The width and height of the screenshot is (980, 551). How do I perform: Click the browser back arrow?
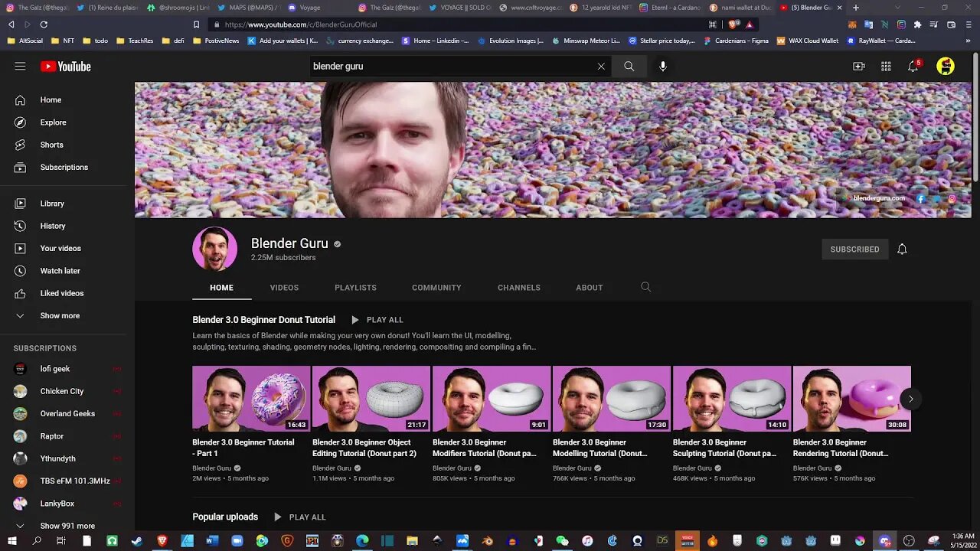click(x=11, y=24)
